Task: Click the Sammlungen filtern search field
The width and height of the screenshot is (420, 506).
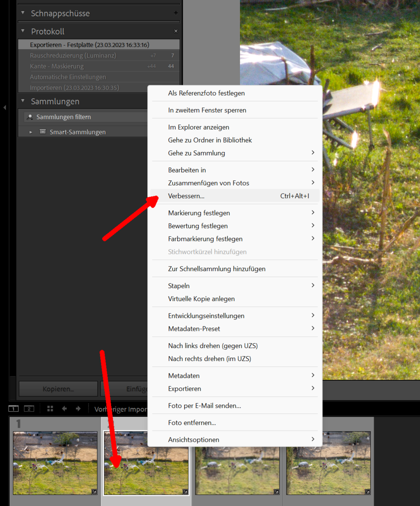Action: point(84,117)
